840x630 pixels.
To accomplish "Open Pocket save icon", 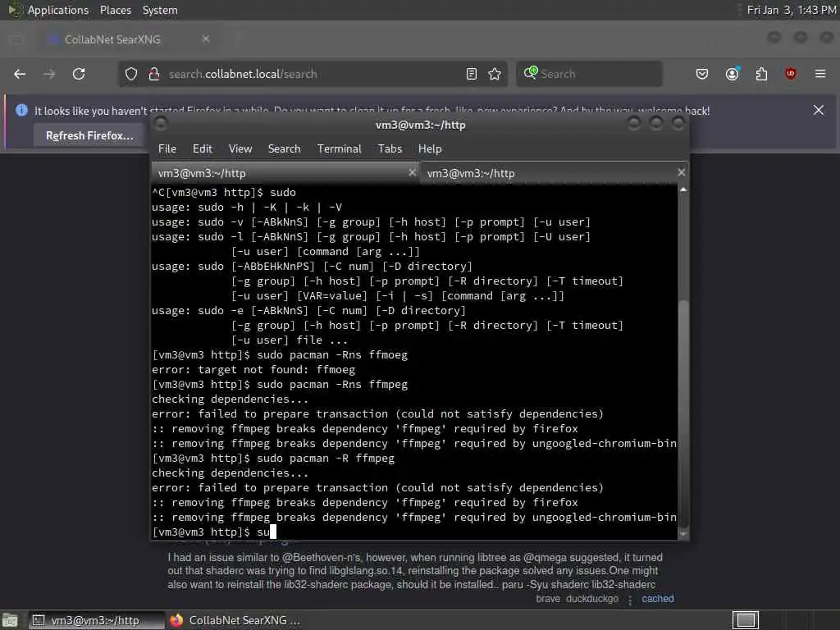I will click(x=702, y=74).
